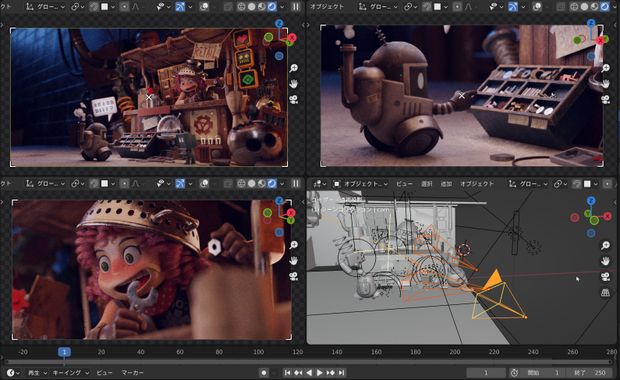620x380 pixels.
Task: Select material preview shading in market stall header
Action: (262, 7)
